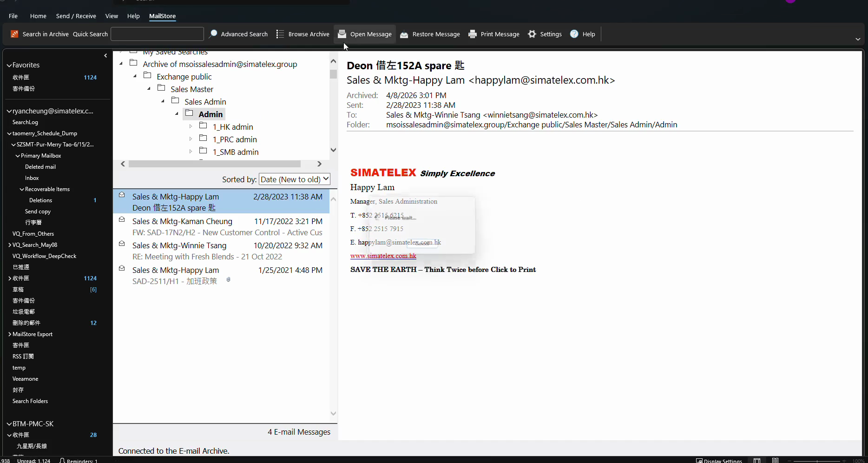Click envelope icon of Winnie Tsang message
This screenshot has height=463, width=868.
tap(122, 244)
